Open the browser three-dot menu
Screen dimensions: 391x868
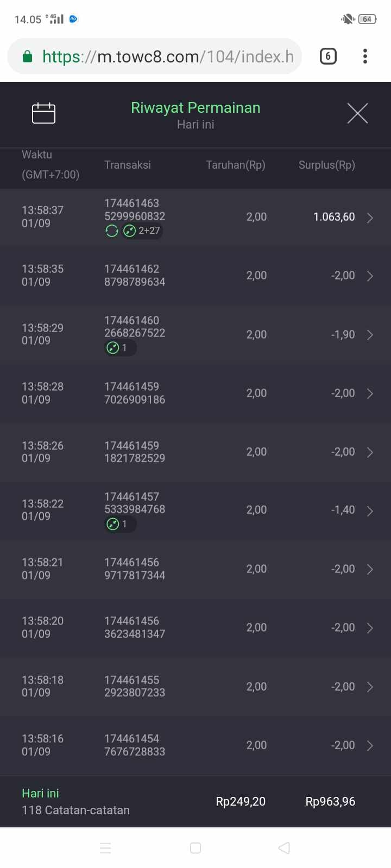(x=365, y=56)
